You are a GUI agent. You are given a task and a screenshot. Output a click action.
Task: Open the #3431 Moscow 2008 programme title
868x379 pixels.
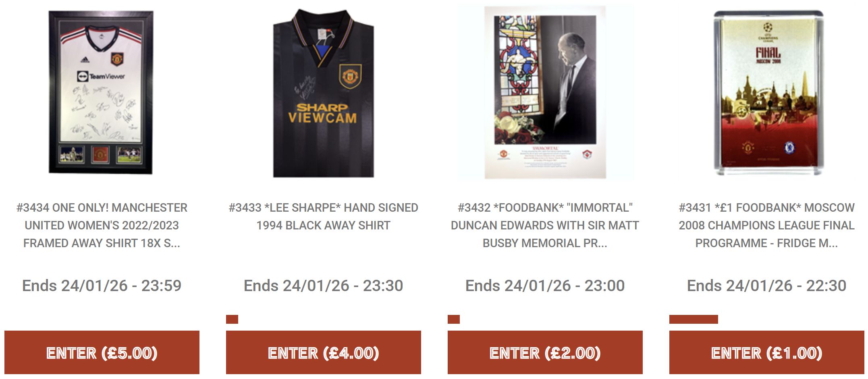767,225
